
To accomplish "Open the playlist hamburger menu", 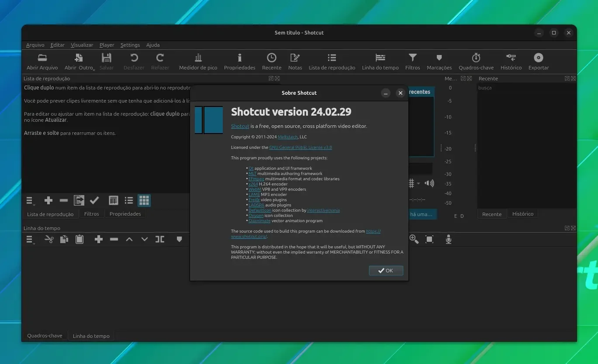I will coord(30,201).
